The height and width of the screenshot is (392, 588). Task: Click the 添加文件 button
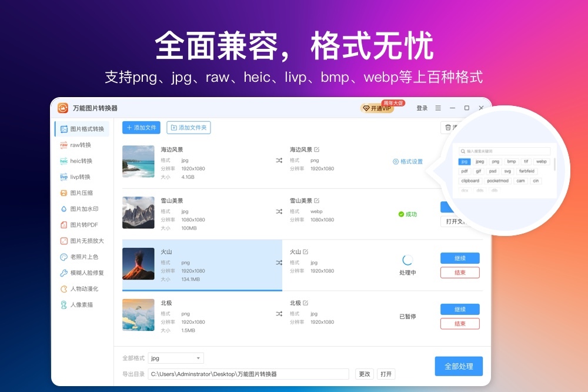141,128
